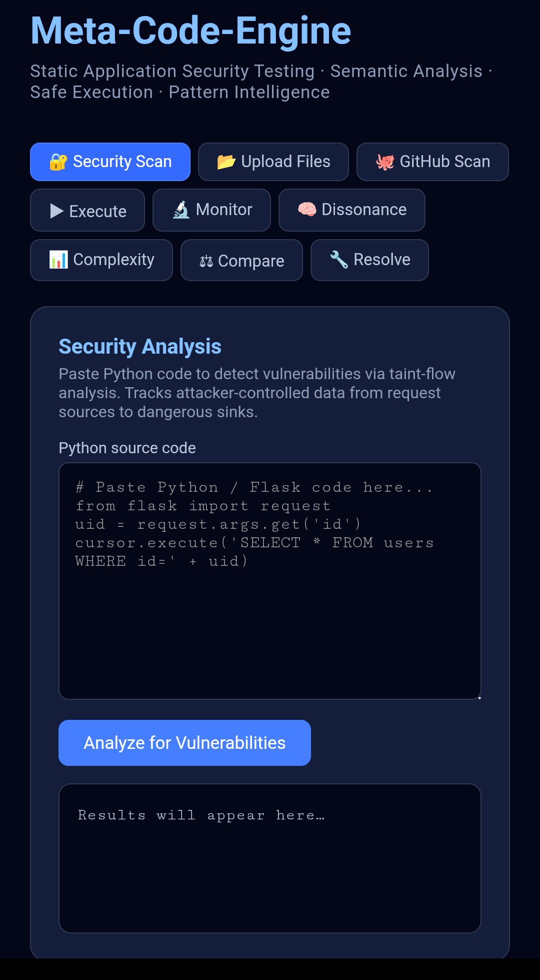Activate the Security Scan button
Image resolution: width=540 pixels, height=980 pixels.
coord(110,162)
